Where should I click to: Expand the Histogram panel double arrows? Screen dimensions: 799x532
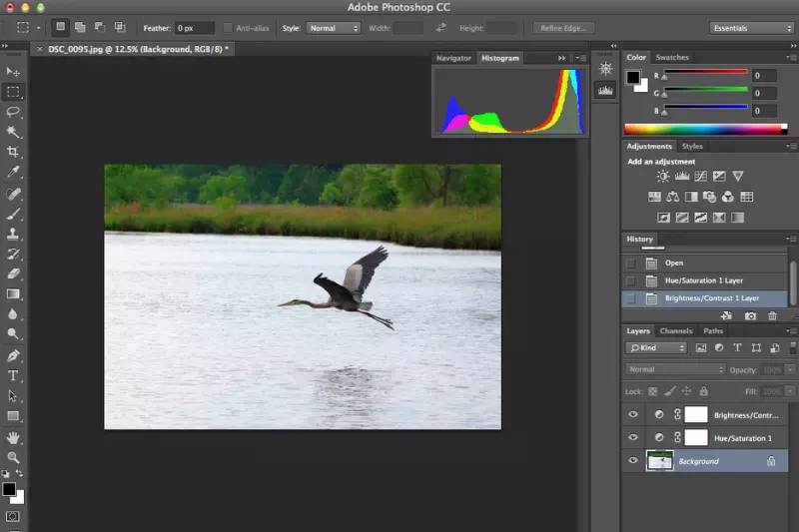click(x=561, y=58)
